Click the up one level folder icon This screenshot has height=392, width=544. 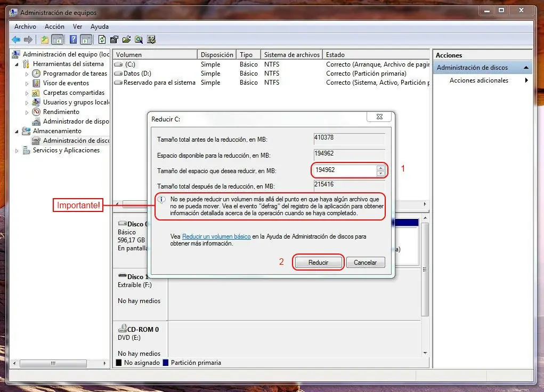pyautogui.click(x=45, y=39)
